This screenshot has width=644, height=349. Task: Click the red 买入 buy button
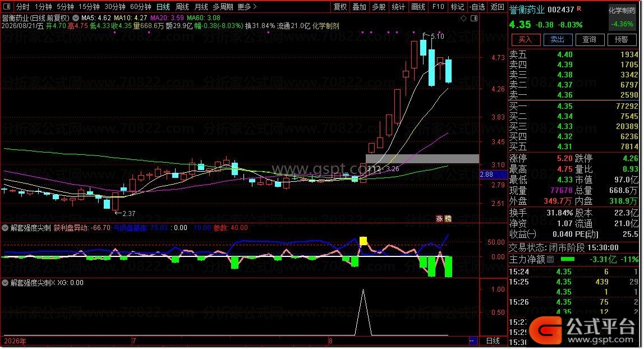coord(525,39)
